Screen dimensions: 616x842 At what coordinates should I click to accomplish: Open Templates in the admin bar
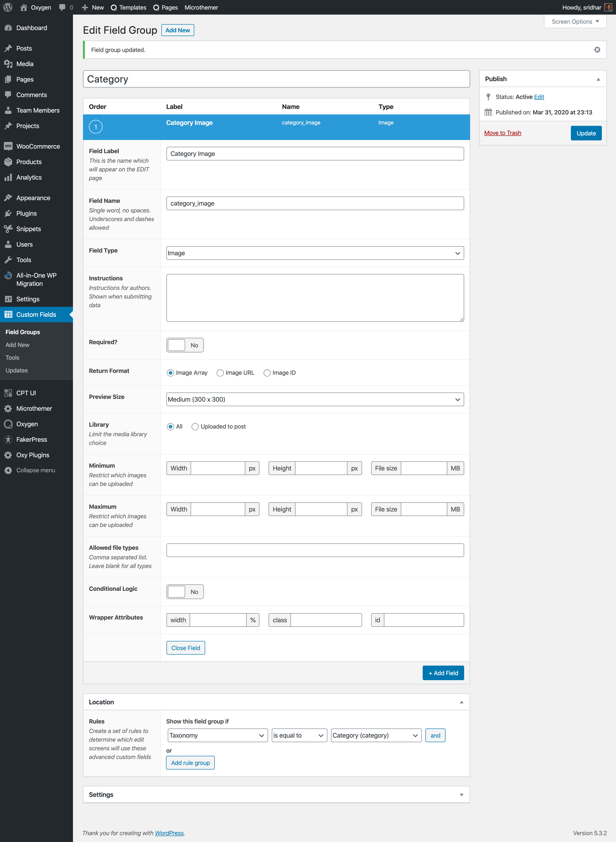[x=129, y=8]
